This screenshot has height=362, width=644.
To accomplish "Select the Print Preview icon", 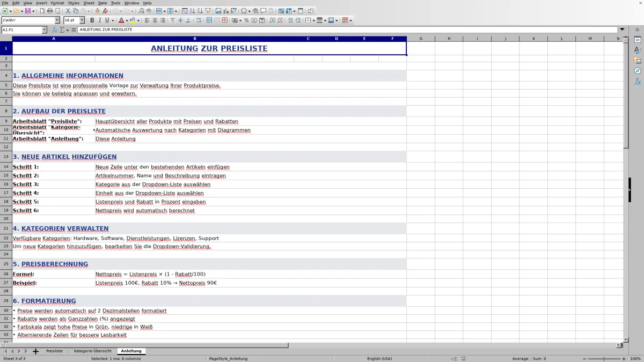I will tap(57, 10).
